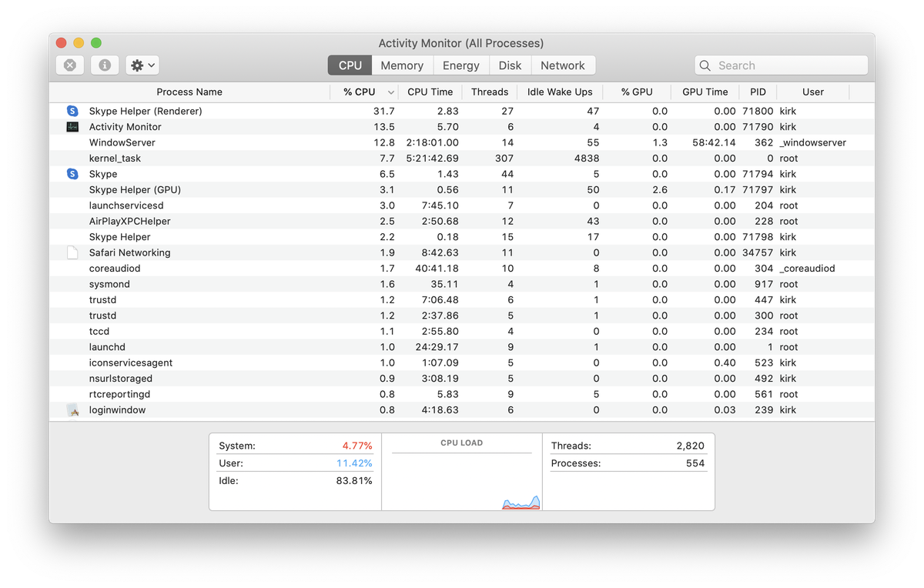Click the PID 34757 cell
Screen dimensions: 924x588
point(758,252)
